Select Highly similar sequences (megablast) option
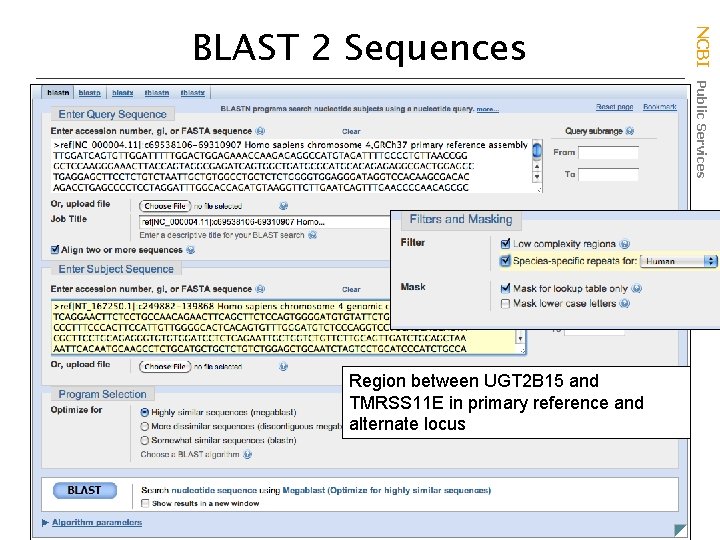 [145, 412]
